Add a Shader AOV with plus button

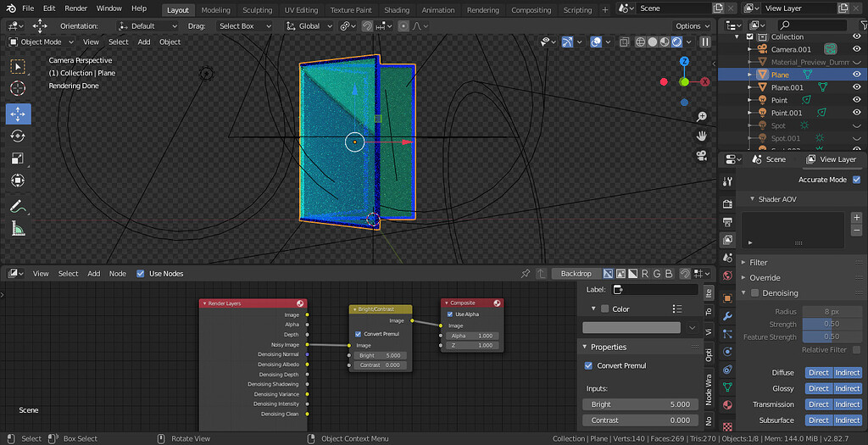(856, 218)
